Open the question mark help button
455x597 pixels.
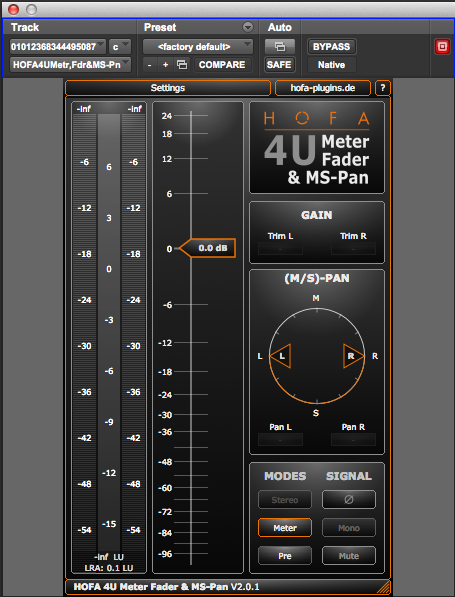(383, 88)
